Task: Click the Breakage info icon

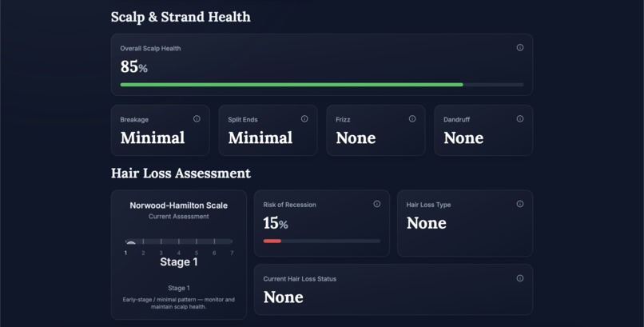Action: pos(197,118)
